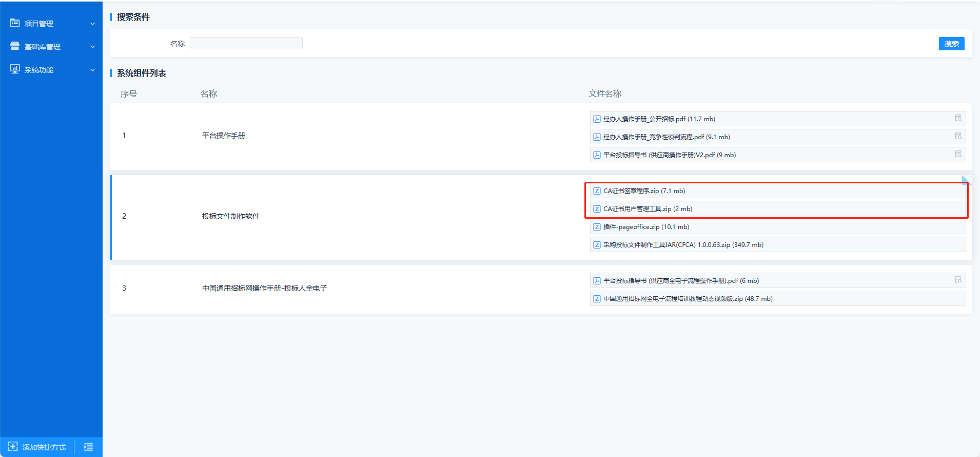The width and height of the screenshot is (980, 457).
Task: Collapse the sidebar using the menu fold icon
Action: tap(88, 447)
